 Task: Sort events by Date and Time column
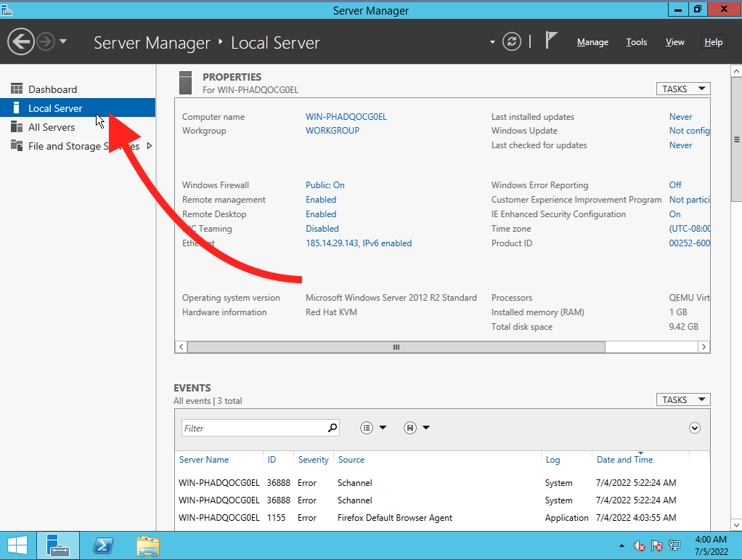tap(624, 460)
